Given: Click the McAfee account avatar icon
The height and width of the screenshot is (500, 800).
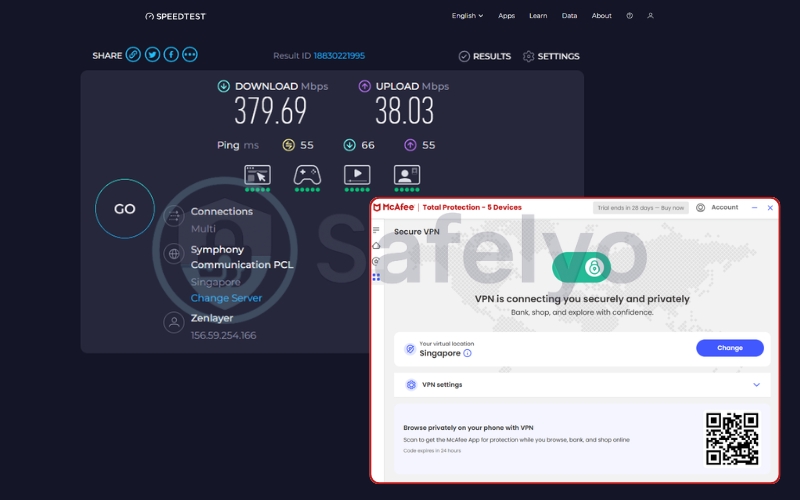Looking at the screenshot, I should pos(701,208).
